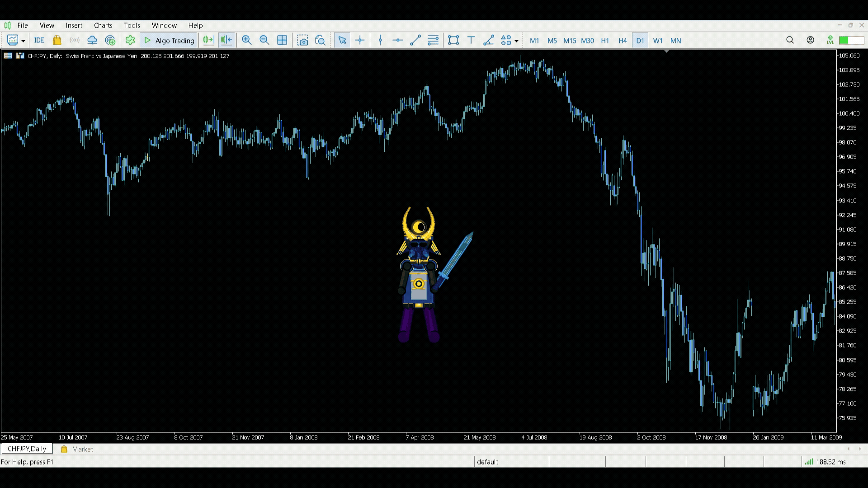
Task: Toggle the chart shift button
Action: tap(226, 41)
